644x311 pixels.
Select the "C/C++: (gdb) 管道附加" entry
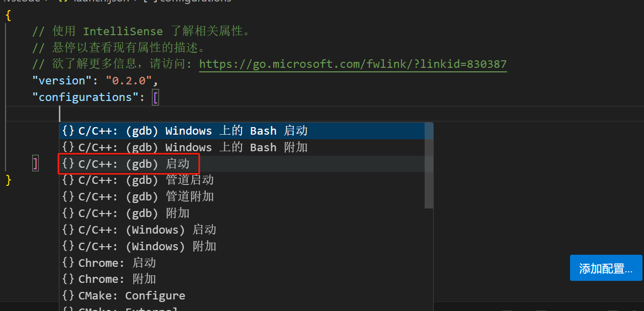[146, 196]
